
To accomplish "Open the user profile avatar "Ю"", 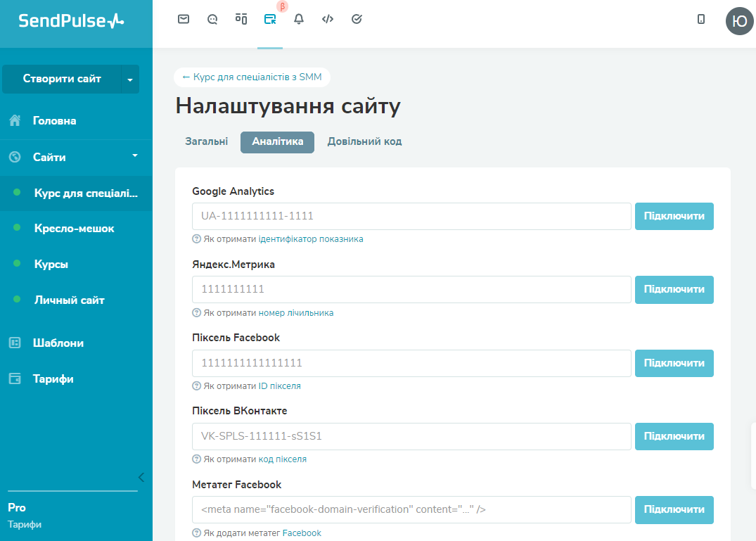I will [x=739, y=21].
